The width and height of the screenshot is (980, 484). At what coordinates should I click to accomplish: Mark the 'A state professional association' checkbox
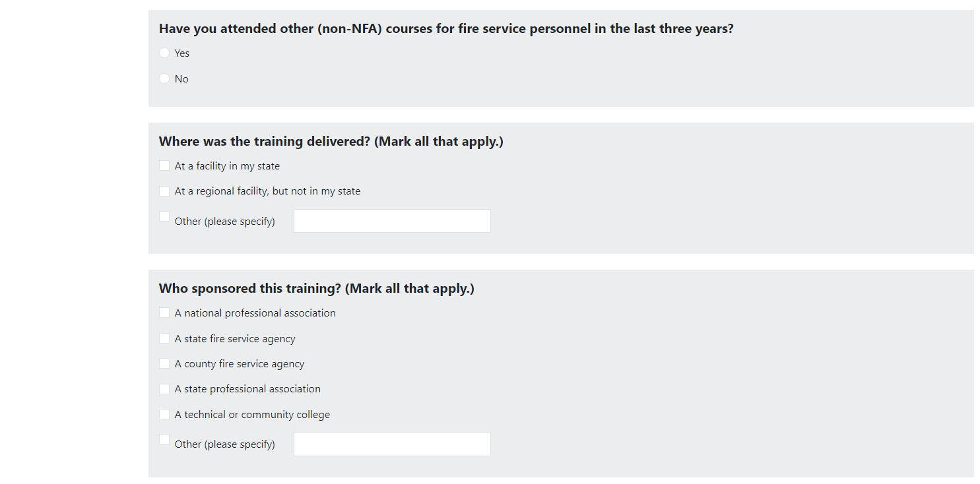[164, 389]
